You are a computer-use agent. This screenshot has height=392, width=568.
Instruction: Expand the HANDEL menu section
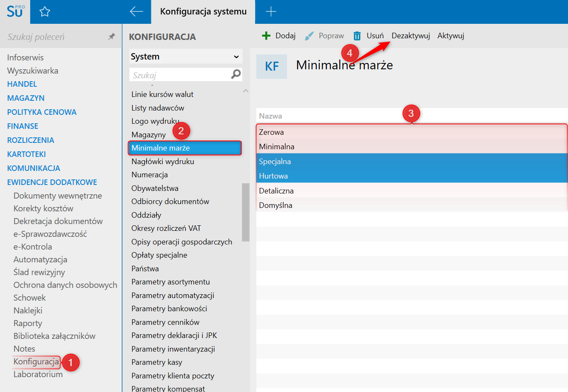coord(22,84)
